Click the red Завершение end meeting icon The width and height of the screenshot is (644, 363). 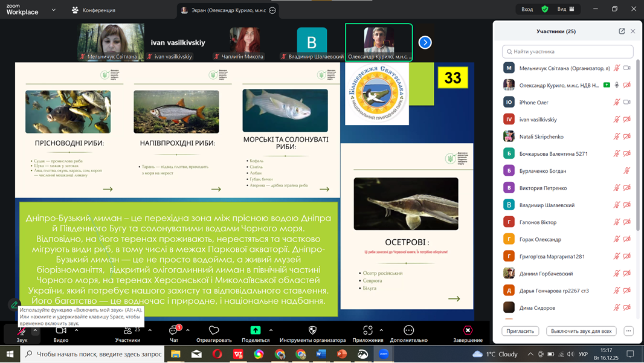[468, 330]
